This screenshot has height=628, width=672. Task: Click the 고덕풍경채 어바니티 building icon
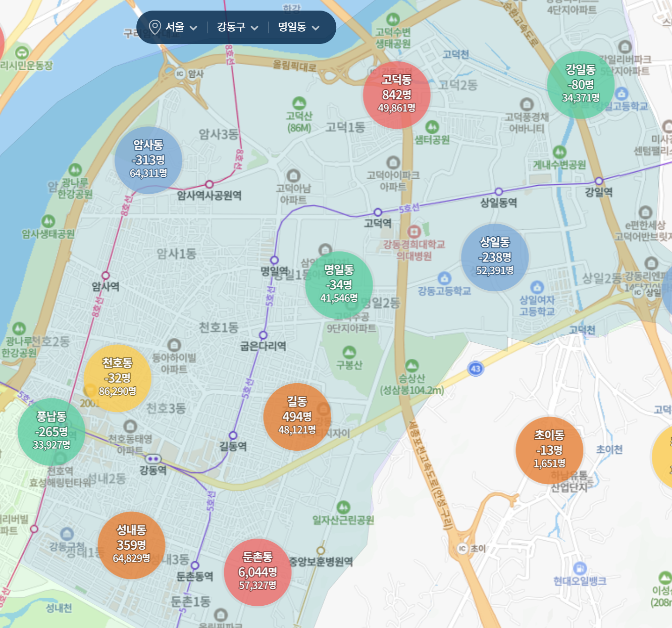(x=527, y=104)
